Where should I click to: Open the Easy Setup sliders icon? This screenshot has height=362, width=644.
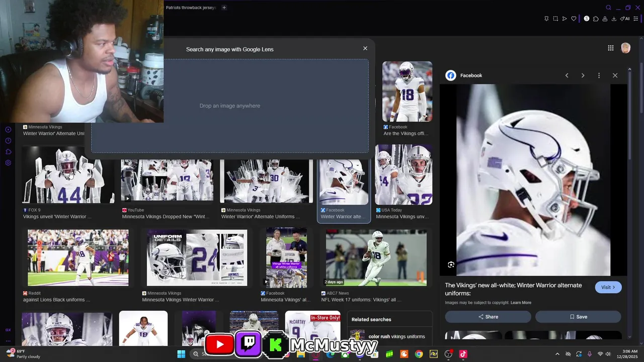[636, 19]
